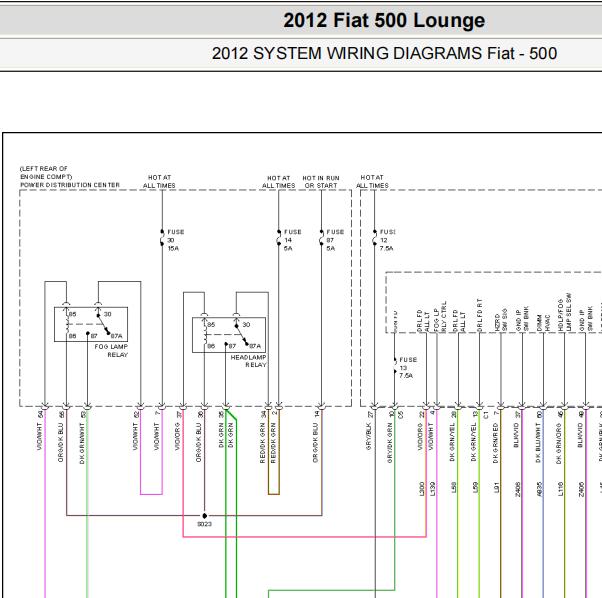Click the 'C1' connector label
This screenshot has height=598, width=602.
486,415
